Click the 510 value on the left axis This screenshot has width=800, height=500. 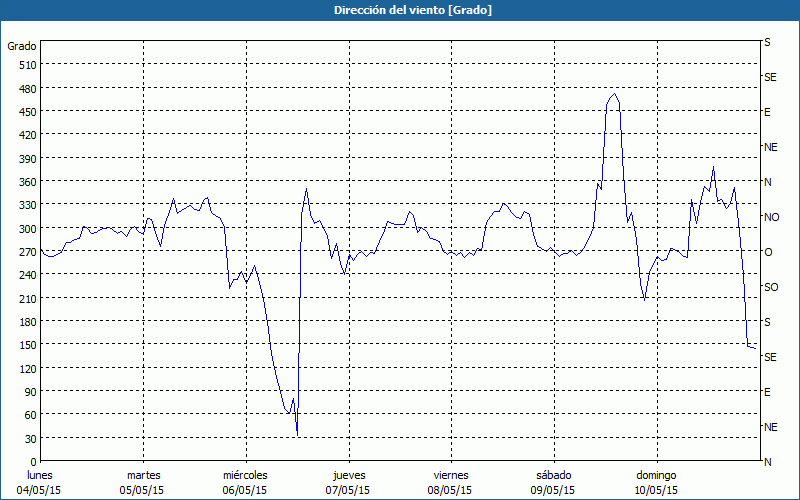[25, 65]
